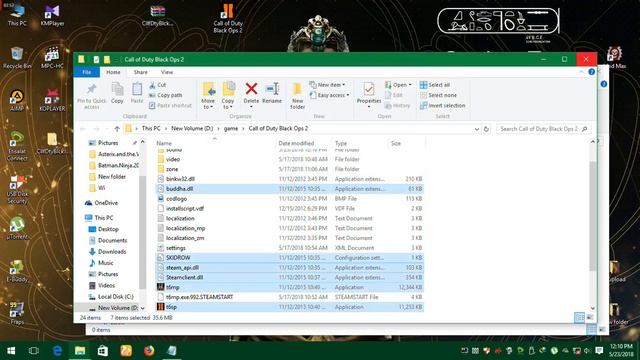Click the Up one level arrow
640x360 pixels.
pyautogui.click(x=117, y=129)
